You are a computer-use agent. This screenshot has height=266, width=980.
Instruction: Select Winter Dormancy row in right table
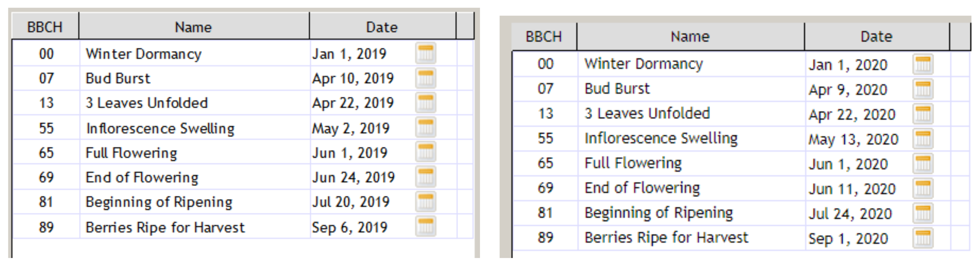741,64
